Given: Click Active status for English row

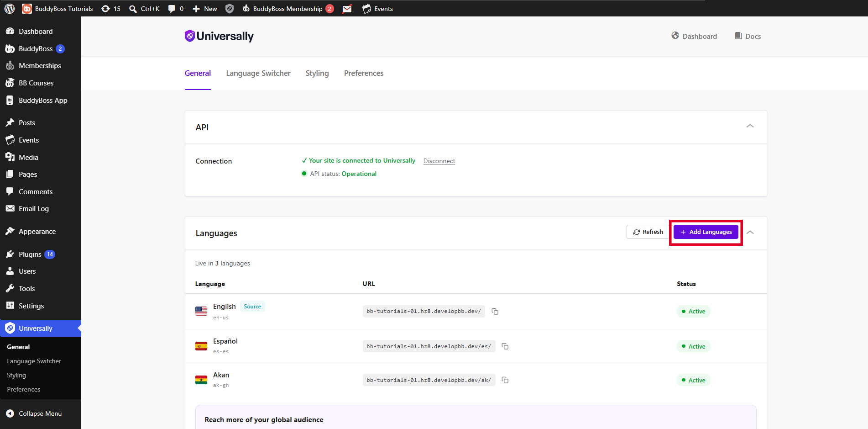Looking at the screenshot, I should [693, 312].
